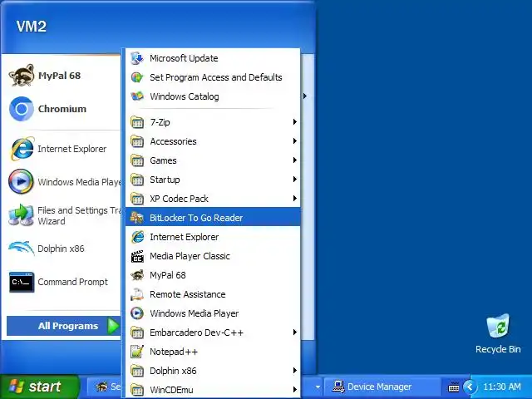This screenshot has width=532, height=399.
Task: Click the Notepad++ icon
Action: [x=137, y=352]
